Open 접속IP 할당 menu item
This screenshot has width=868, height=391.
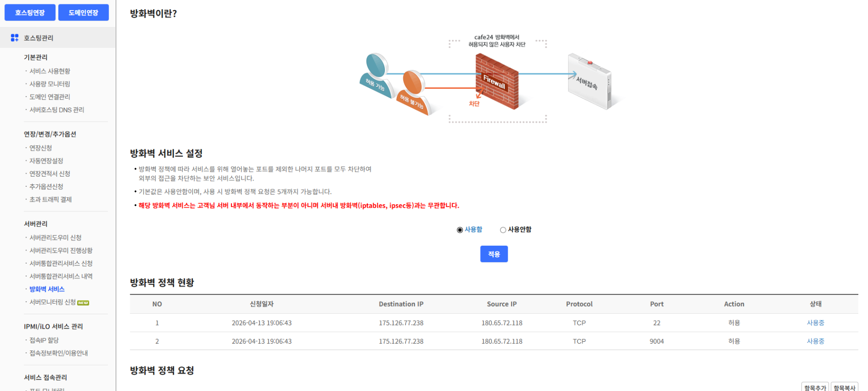[x=44, y=340]
